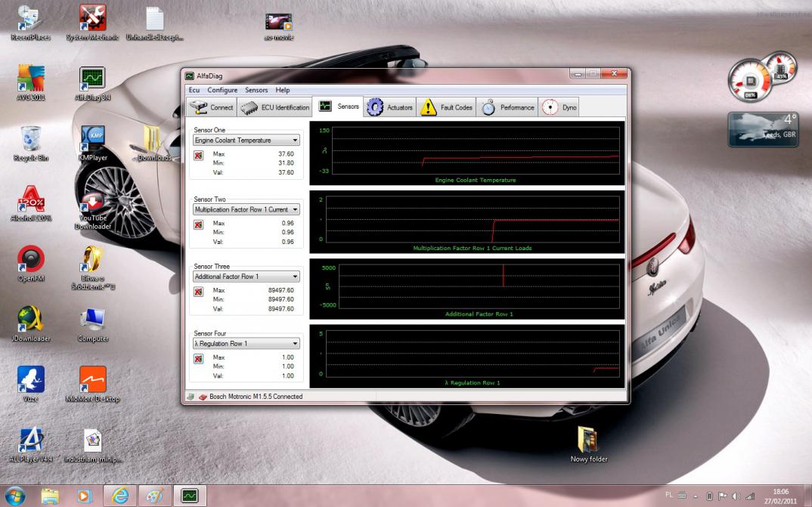
Task: Open the System Mechanic desktop icon
Action: coord(93,23)
